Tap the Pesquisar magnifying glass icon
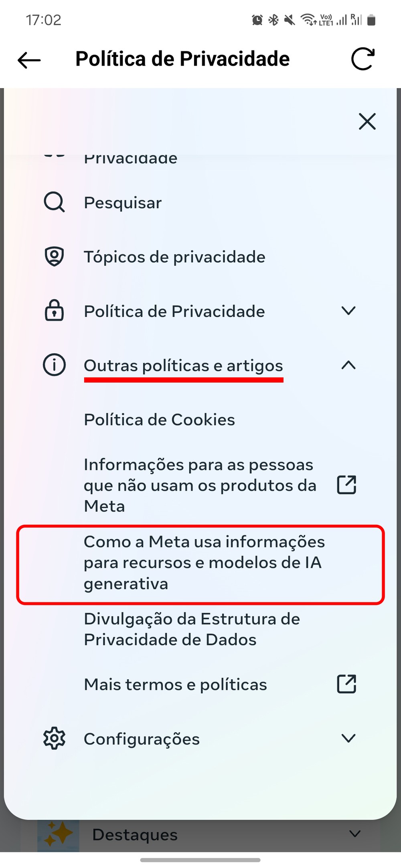This screenshot has height=868, width=401. [54, 202]
